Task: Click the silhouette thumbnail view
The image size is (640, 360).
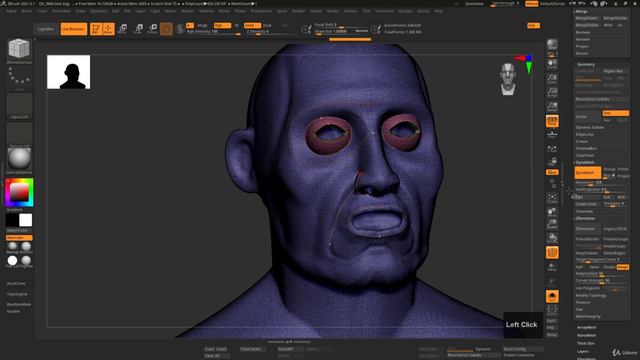Action: (x=69, y=72)
